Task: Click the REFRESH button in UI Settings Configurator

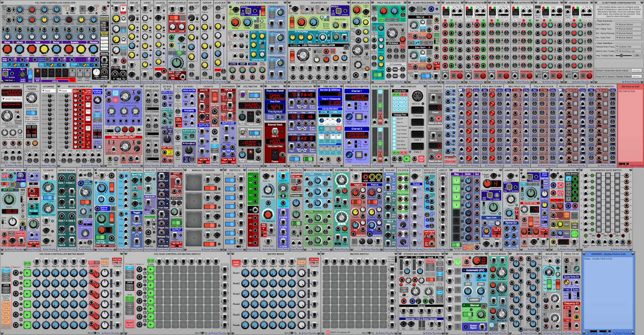Action: 637,70
